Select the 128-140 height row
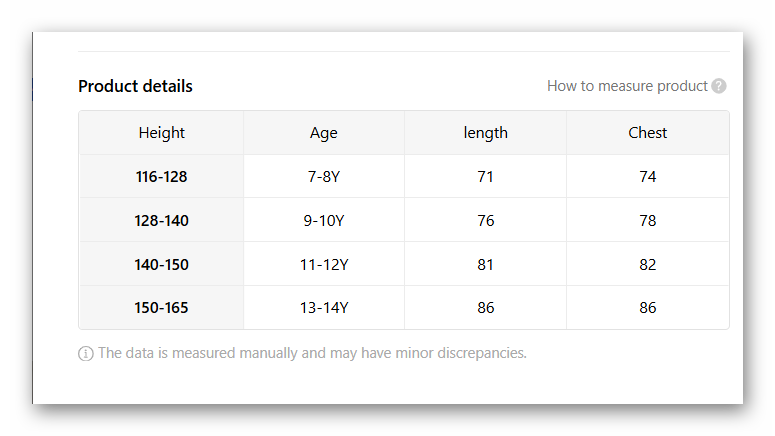775x436 pixels. coord(162,221)
